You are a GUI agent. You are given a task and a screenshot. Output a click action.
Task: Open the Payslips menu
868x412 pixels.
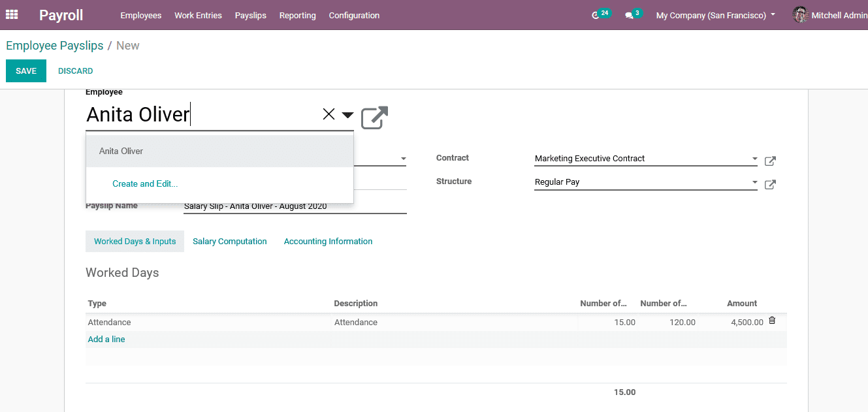[251, 15]
